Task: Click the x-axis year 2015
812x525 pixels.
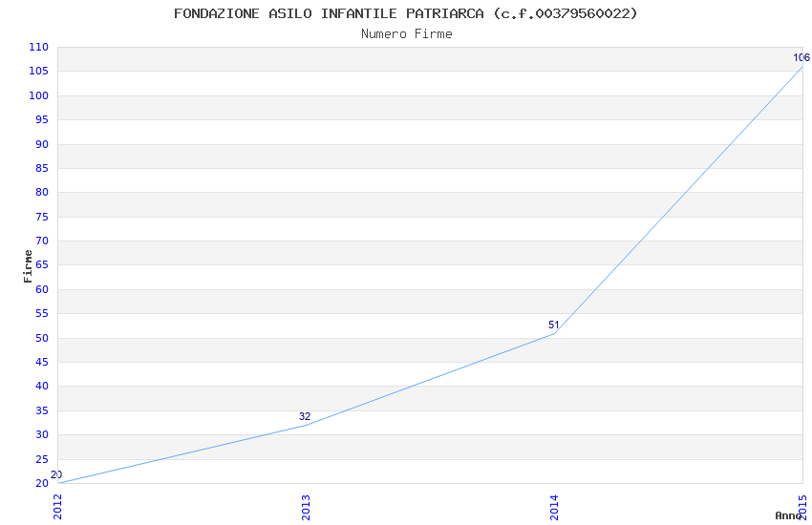Action: tap(802, 507)
